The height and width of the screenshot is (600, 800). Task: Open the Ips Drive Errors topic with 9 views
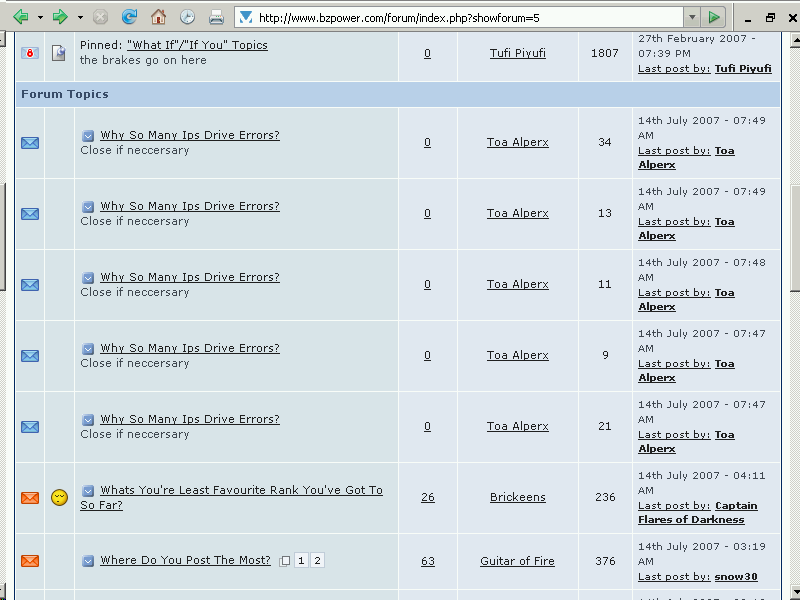(190, 347)
